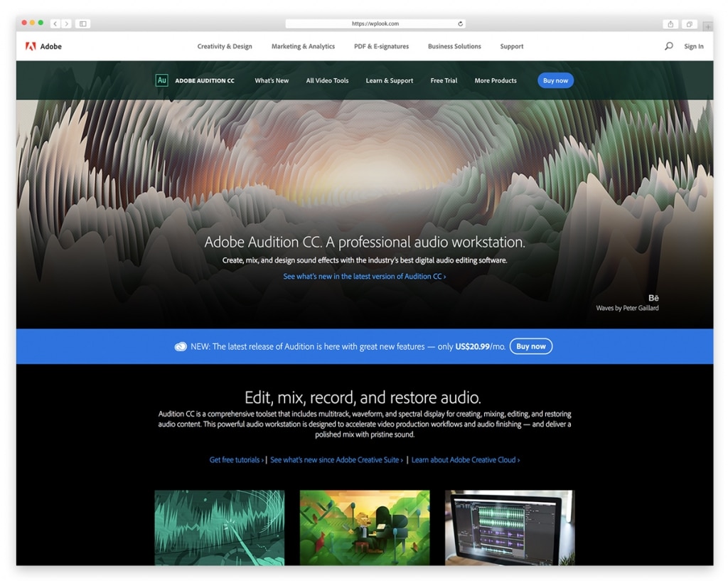Click the US$20.99/mo price text
Viewport: 728px width, 581px height.
point(480,346)
